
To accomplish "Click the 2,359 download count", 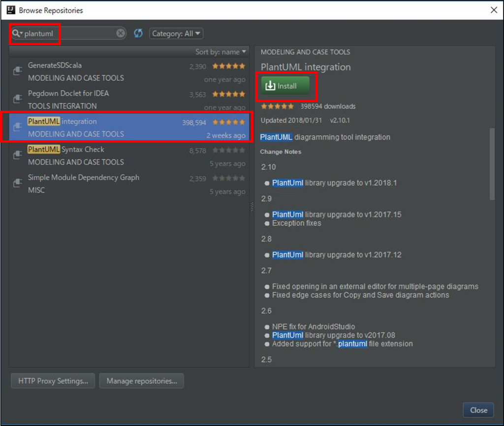I will point(198,179).
